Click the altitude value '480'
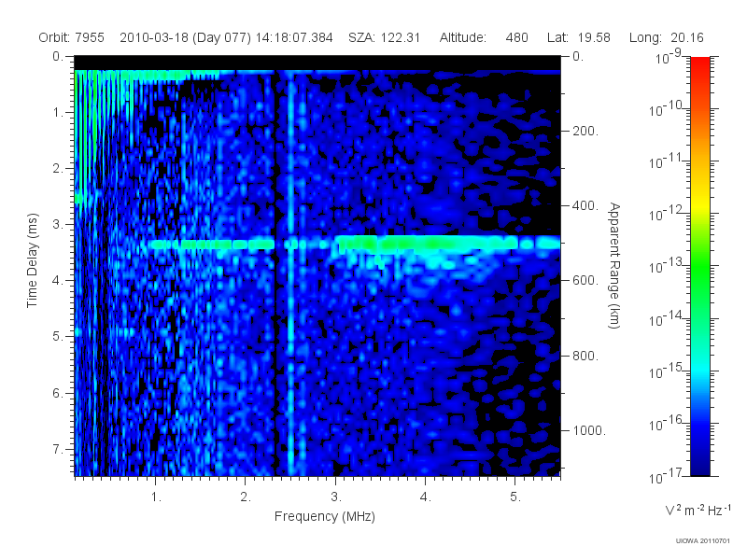Viewport: 747px width, 560px height. click(x=517, y=37)
